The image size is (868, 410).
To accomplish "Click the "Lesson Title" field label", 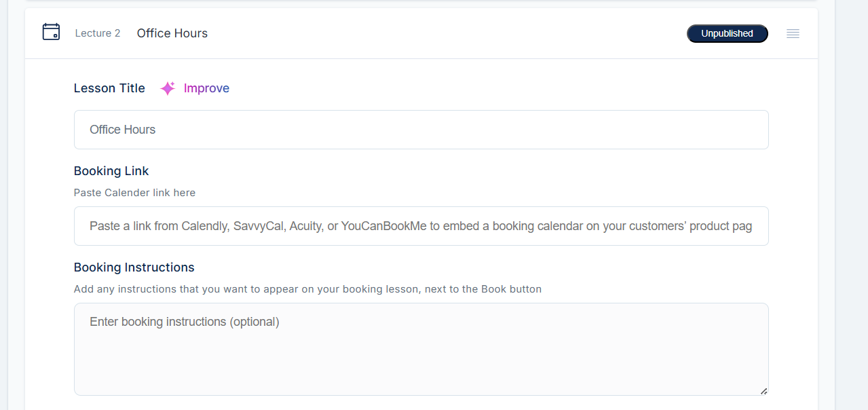I will click(x=109, y=88).
